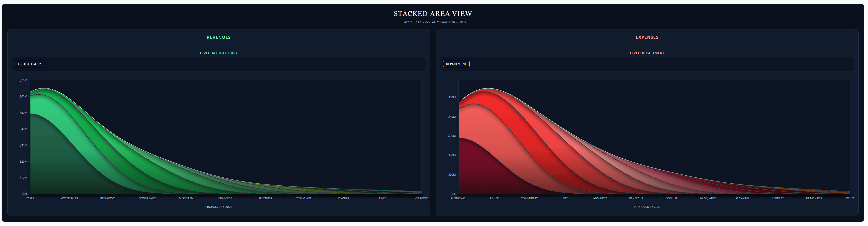Click the CHARGES F.. axis label
The height and width of the screenshot is (226, 868).
226,198
